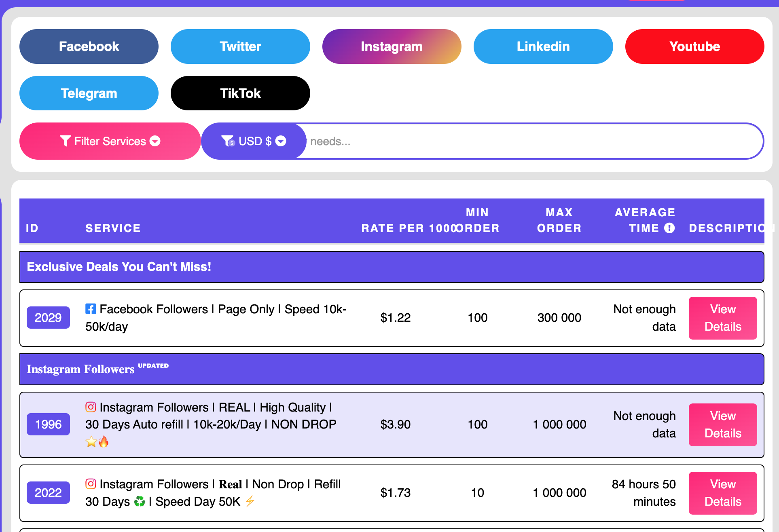779x532 pixels.
Task: Show Linkedin services
Action: coord(543,46)
